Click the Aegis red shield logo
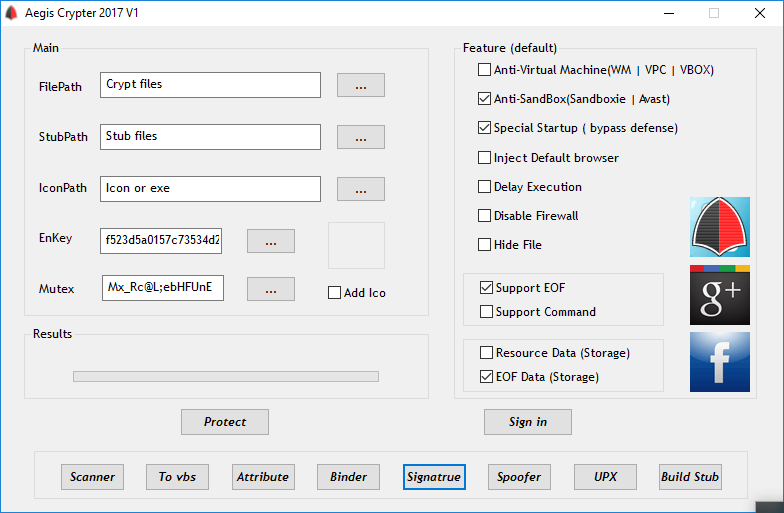784x513 pixels. pos(719,227)
